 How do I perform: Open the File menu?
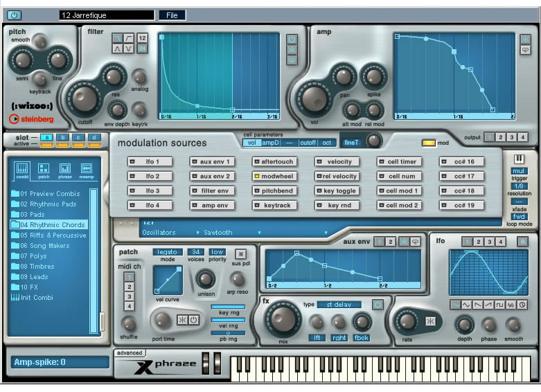172,15
